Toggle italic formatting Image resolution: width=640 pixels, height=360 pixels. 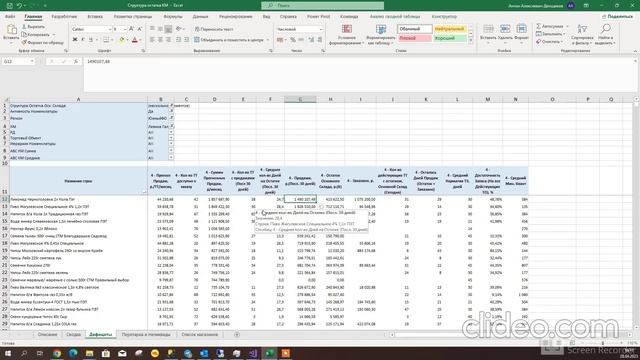tap(82, 40)
